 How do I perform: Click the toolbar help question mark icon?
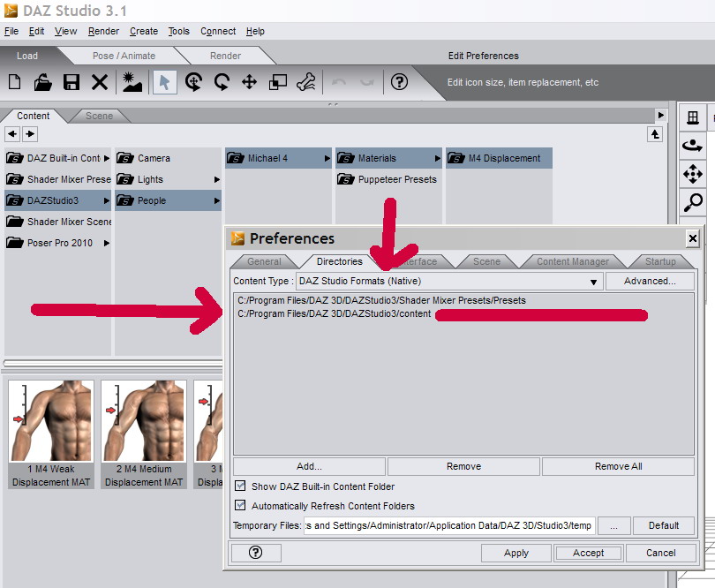click(x=399, y=82)
